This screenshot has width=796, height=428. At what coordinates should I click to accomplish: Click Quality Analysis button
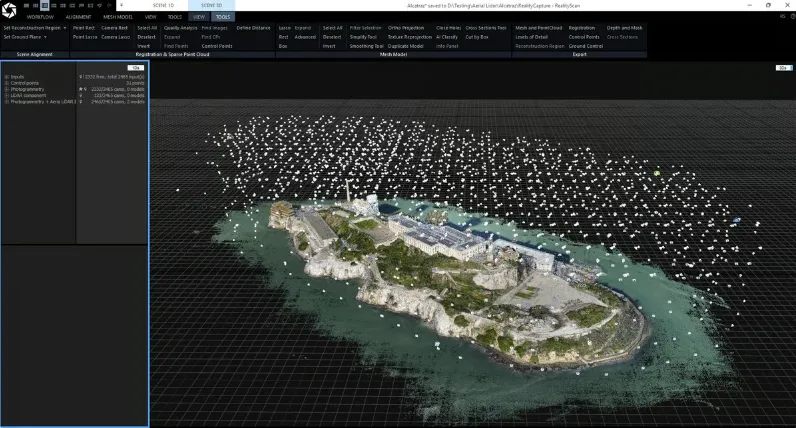pyautogui.click(x=180, y=28)
